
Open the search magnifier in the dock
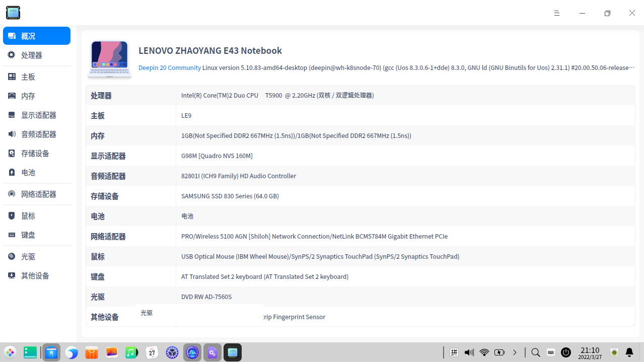tap(536, 352)
